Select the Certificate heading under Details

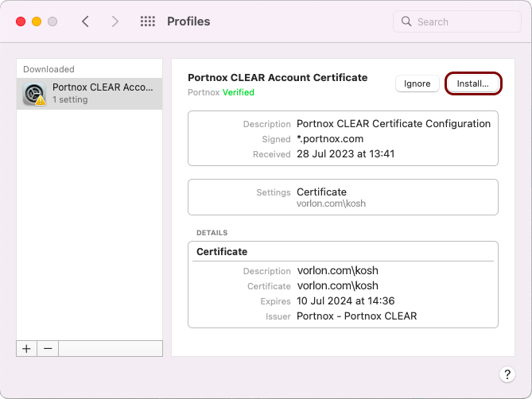click(222, 251)
